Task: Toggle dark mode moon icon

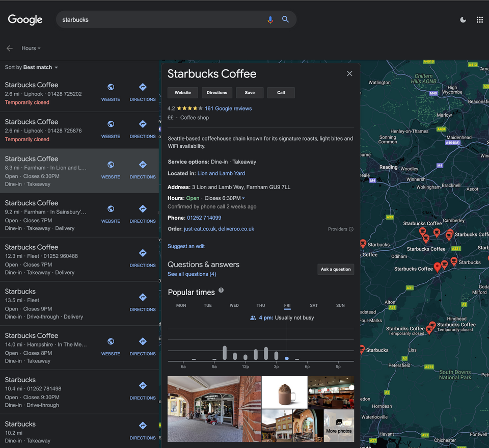Action: point(463,20)
